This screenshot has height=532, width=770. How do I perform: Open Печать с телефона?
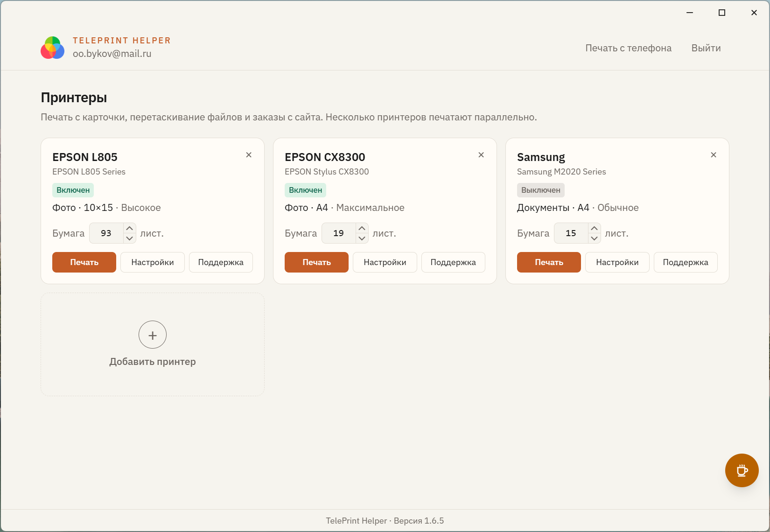point(629,48)
